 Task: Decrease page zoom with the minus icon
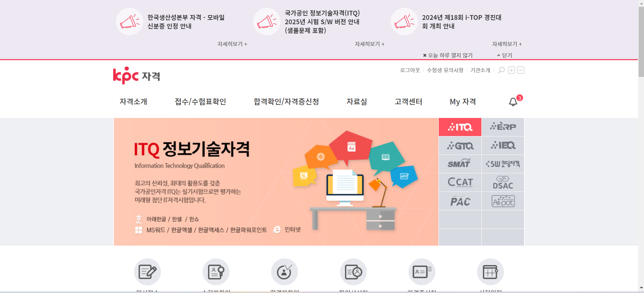click(521, 70)
